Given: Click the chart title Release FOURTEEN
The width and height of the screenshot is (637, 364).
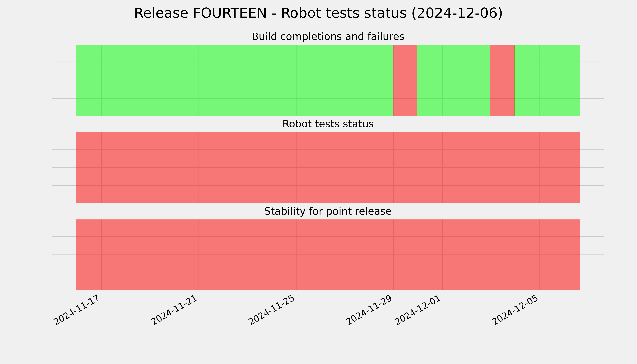Looking at the screenshot, I should pos(318,13).
